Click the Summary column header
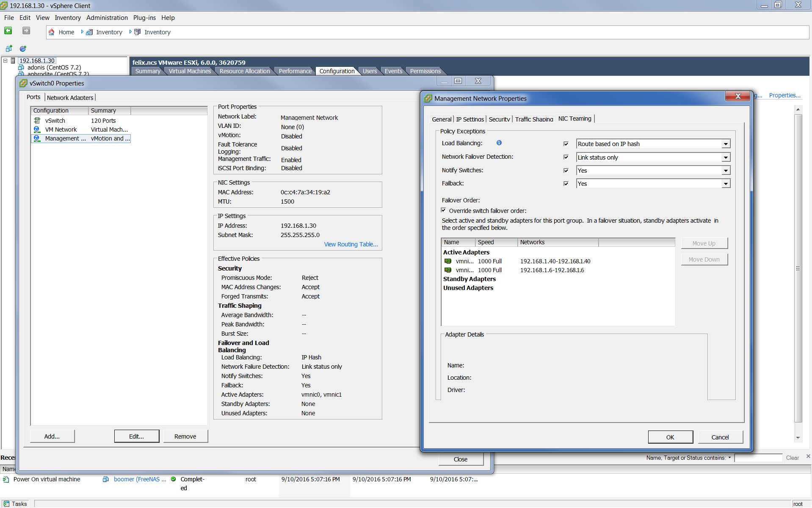The image size is (812, 508). pos(110,110)
